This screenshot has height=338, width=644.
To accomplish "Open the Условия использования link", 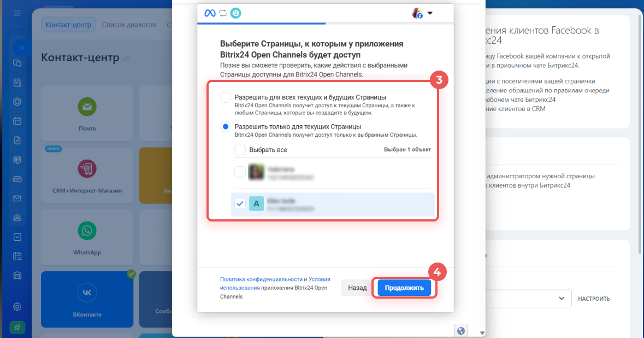I will coord(275,284).
